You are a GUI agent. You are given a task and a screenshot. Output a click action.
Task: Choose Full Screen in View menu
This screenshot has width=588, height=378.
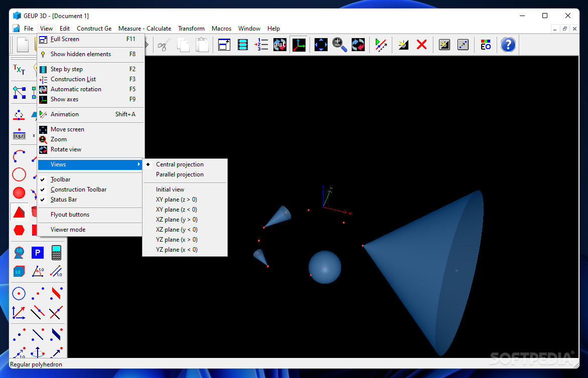click(x=90, y=39)
